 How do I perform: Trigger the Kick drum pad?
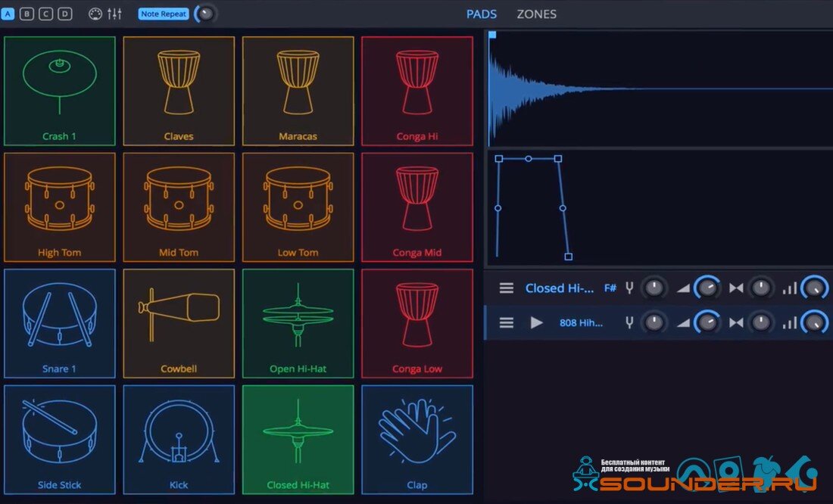click(x=179, y=440)
